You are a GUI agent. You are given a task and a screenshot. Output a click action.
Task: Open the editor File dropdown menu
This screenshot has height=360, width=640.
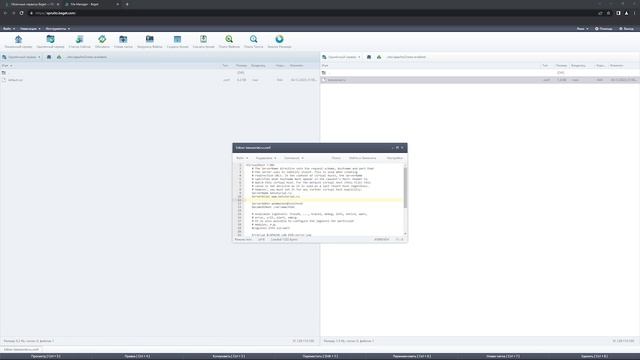pyautogui.click(x=242, y=158)
